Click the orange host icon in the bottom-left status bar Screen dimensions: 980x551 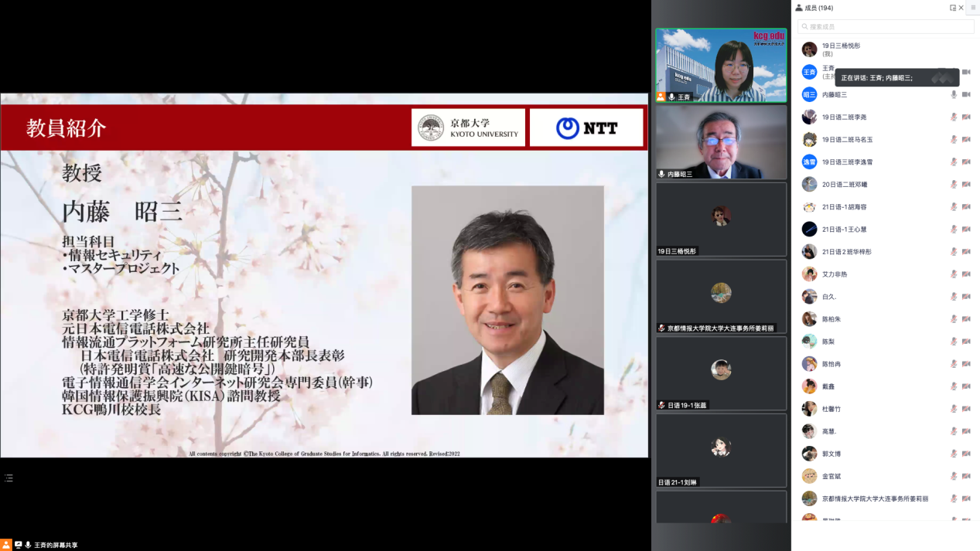[x=6, y=545]
